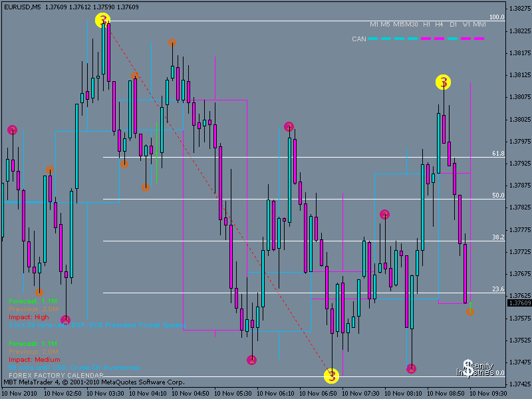Screen dimensions: 532x399
Task: Click Forecast: 1.1M above Impact: High
Action: coord(33,301)
